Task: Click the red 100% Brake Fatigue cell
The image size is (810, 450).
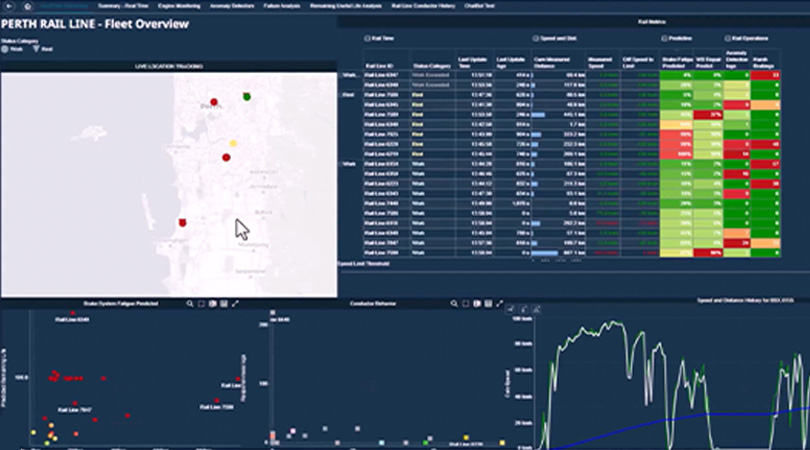Action: point(676,154)
